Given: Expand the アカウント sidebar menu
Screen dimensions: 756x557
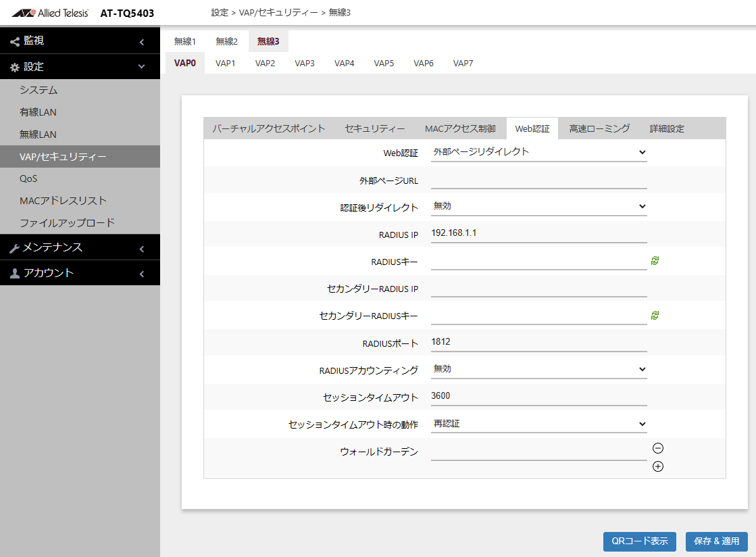Looking at the screenshot, I should (x=80, y=273).
